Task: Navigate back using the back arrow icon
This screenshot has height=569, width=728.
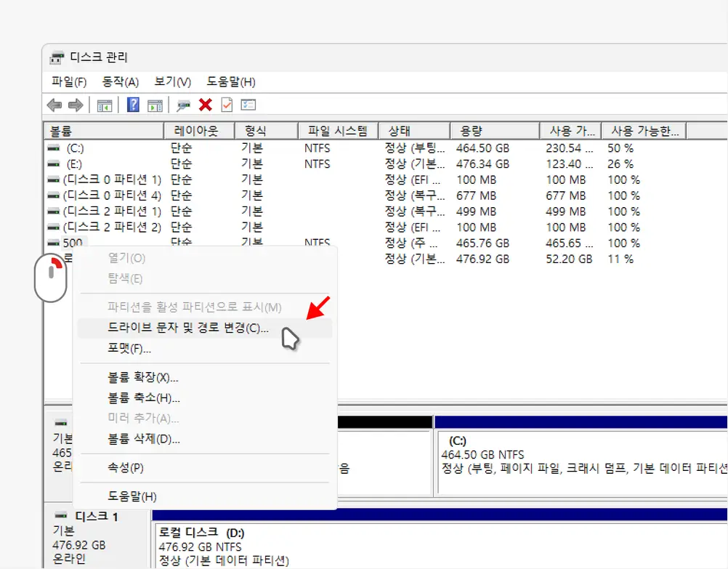Action: [54, 105]
